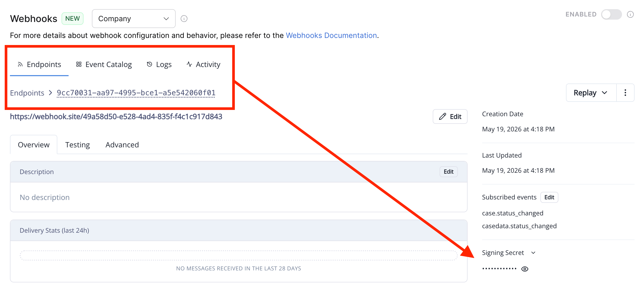Click the NEW badge beside Webhooks

[x=73, y=19]
